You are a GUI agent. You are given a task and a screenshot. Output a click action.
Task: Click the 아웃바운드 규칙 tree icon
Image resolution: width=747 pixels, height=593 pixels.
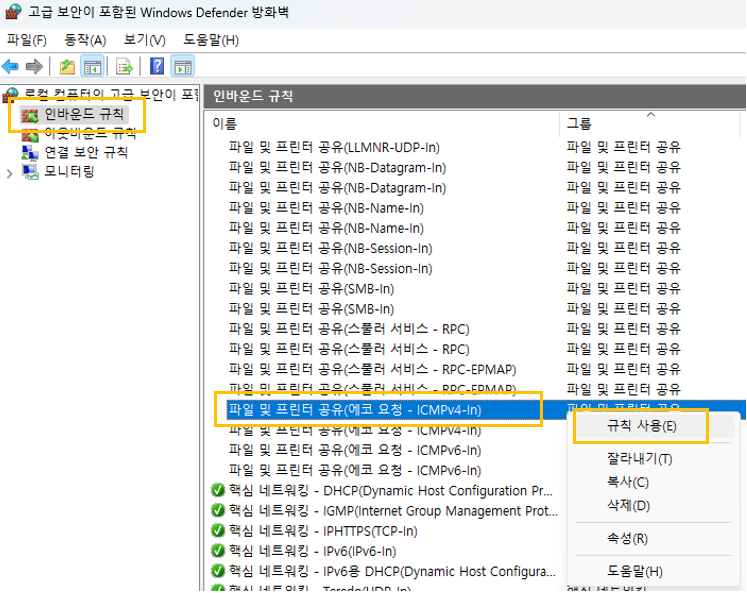point(30,134)
